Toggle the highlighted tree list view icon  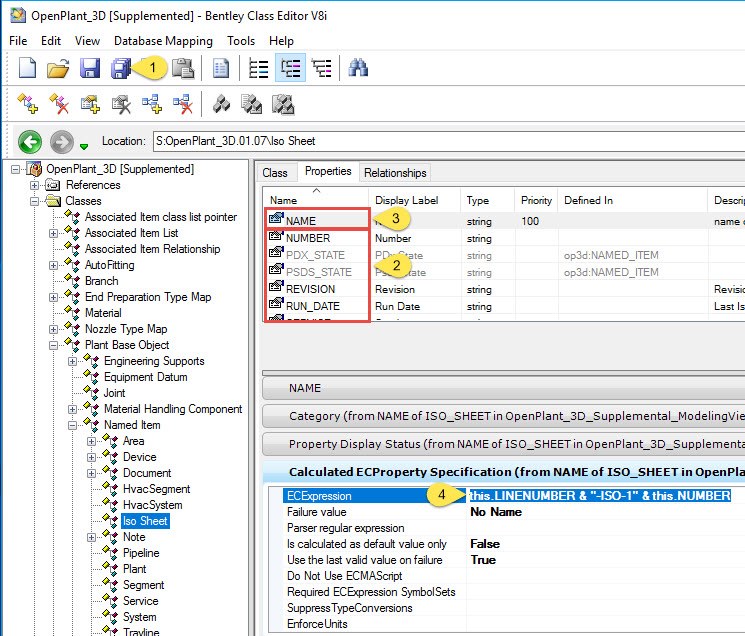[x=290, y=68]
